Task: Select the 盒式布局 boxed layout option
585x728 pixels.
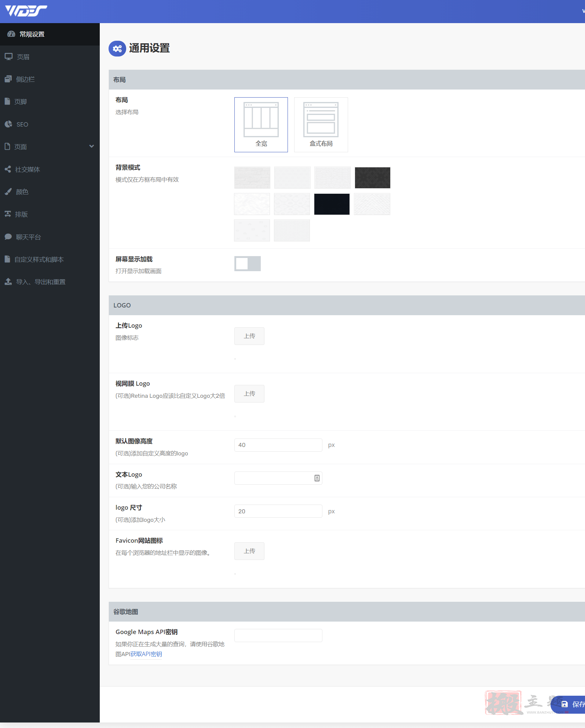Action: (x=321, y=125)
